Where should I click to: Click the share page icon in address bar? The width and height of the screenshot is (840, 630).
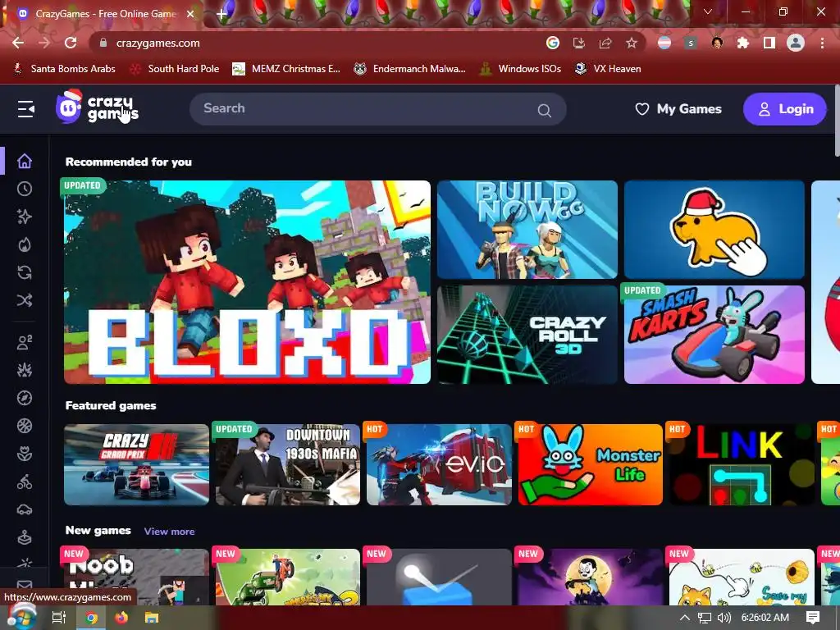tap(605, 43)
